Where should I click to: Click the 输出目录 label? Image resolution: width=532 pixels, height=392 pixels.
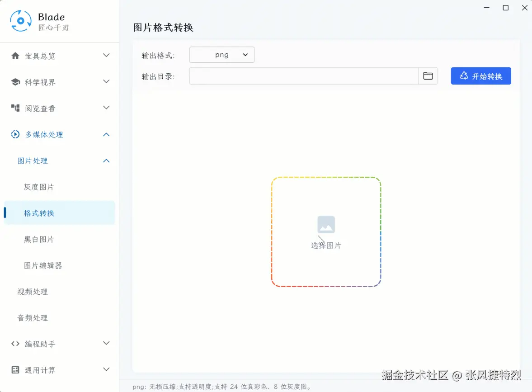click(x=158, y=76)
